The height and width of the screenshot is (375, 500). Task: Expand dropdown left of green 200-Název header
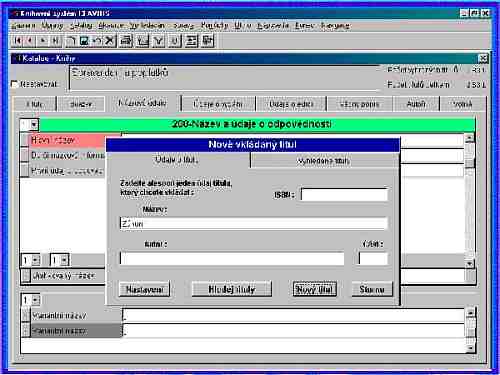click(x=34, y=125)
